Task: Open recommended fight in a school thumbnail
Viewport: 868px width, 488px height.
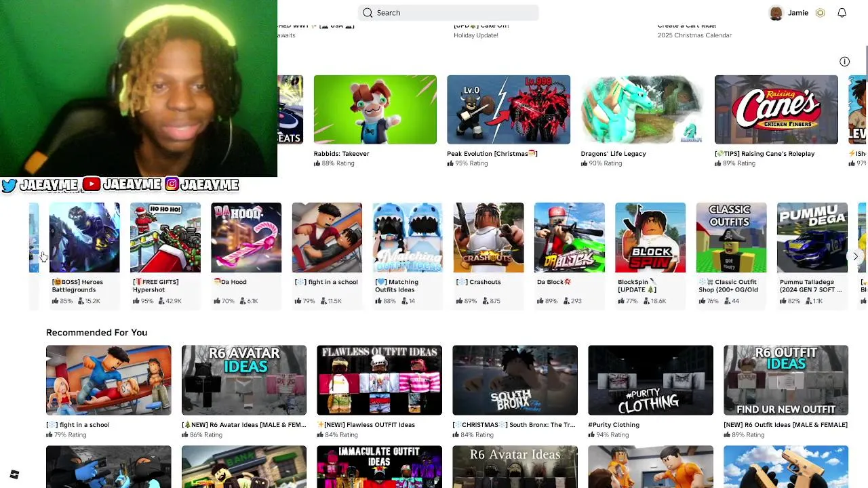Action: (108, 380)
